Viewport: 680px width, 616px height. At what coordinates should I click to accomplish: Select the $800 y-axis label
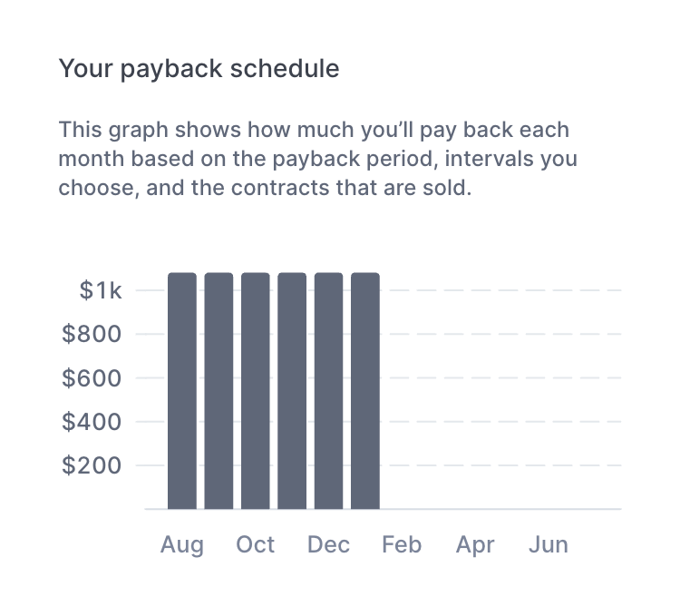(92, 334)
